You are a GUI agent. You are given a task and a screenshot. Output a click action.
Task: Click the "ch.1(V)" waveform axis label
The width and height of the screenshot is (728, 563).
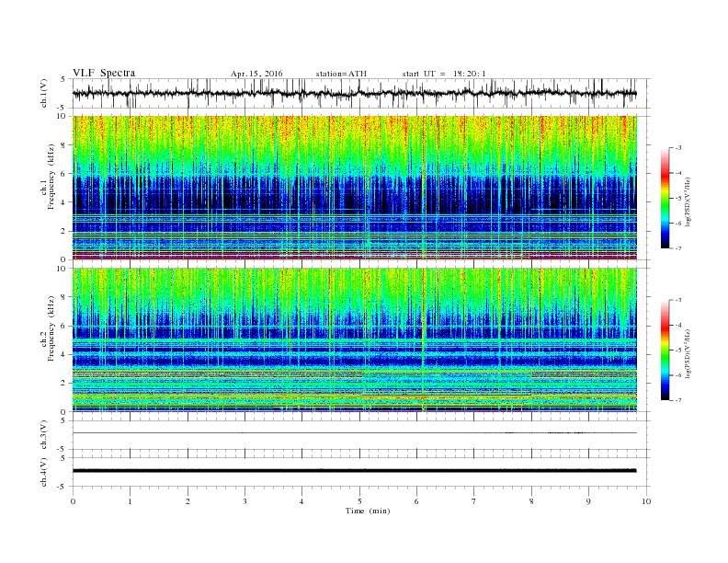[44, 93]
